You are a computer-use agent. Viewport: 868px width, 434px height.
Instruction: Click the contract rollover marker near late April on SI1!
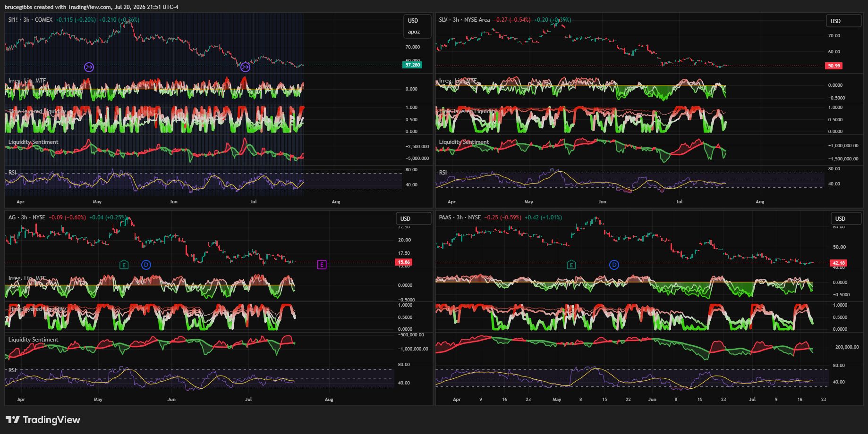tap(89, 67)
